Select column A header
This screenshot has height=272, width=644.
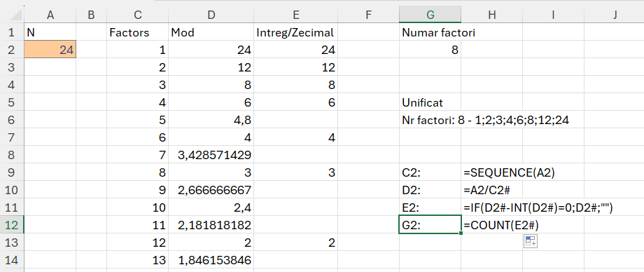coord(50,15)
